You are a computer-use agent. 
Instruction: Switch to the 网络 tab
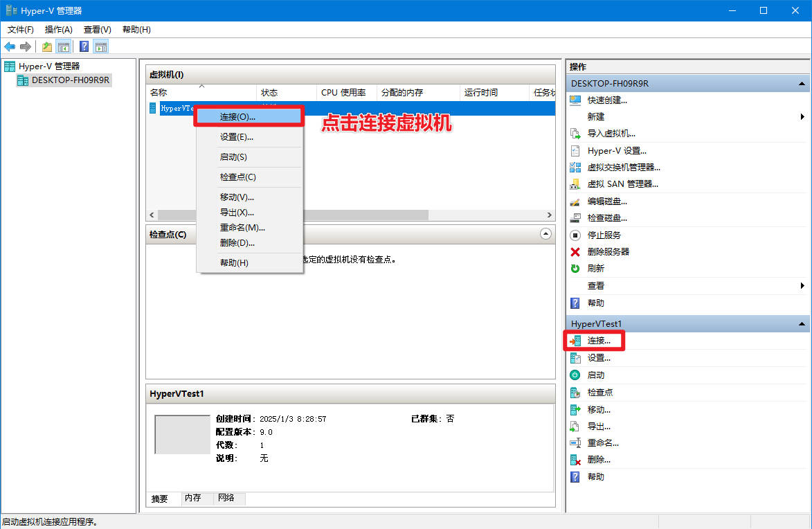[x=226, y=498]
